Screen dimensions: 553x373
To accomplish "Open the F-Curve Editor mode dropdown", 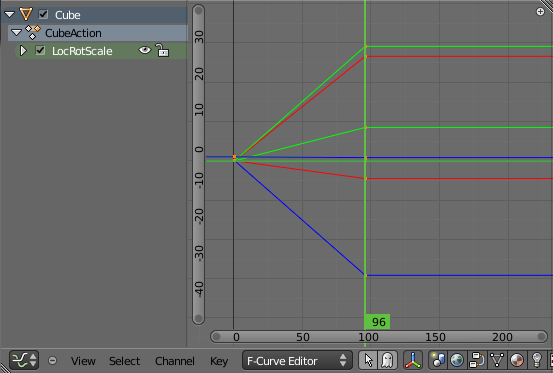I will [297, 360].
